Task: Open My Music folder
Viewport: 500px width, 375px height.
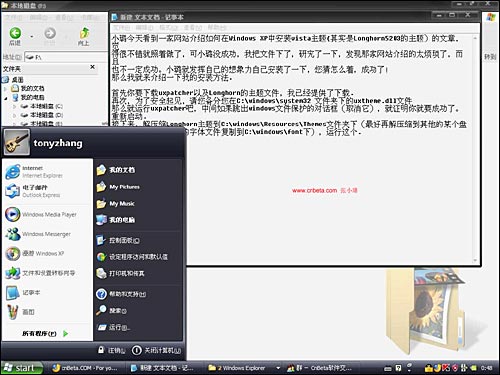Action: [116, 203]
